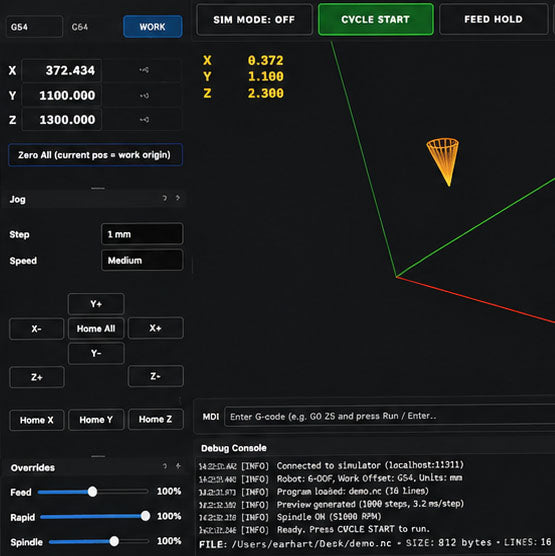The width and height of the screenshot is (555, 556).
Task: Click log line 'Connected to simulator'
Action: [x=331, y=466]
